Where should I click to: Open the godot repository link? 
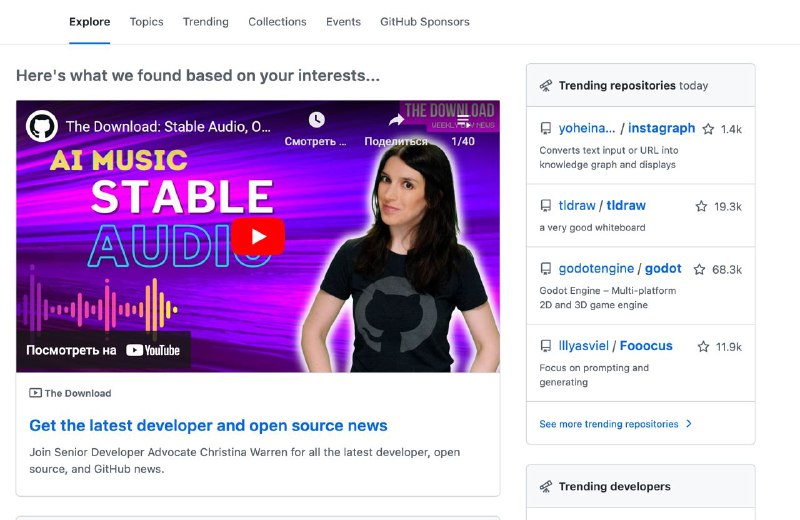(663, 268)
